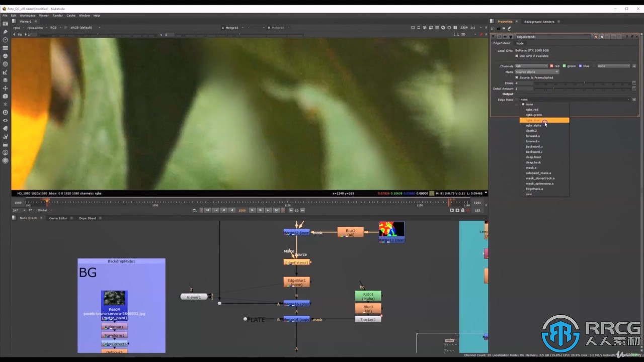The height and width of the screenshot is (362, 644).
Task: Open the sRGB (default) viewer process dropdown
Action: (85, 28)
